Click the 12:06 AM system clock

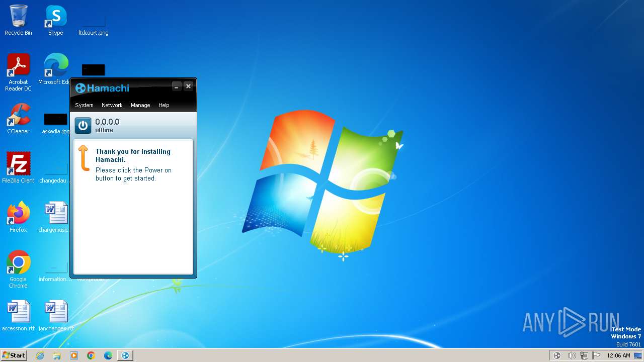click(618, 355)
